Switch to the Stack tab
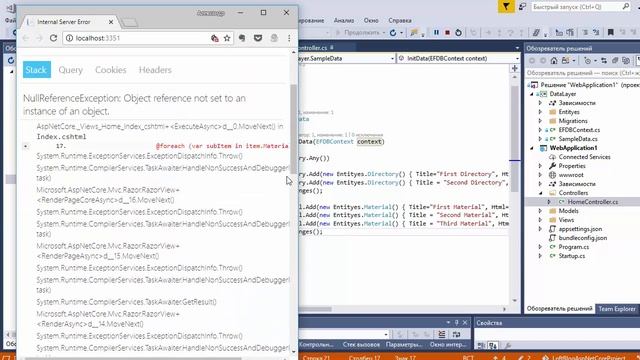This screenshot has height=360, width=640. (x=37, y=70)
